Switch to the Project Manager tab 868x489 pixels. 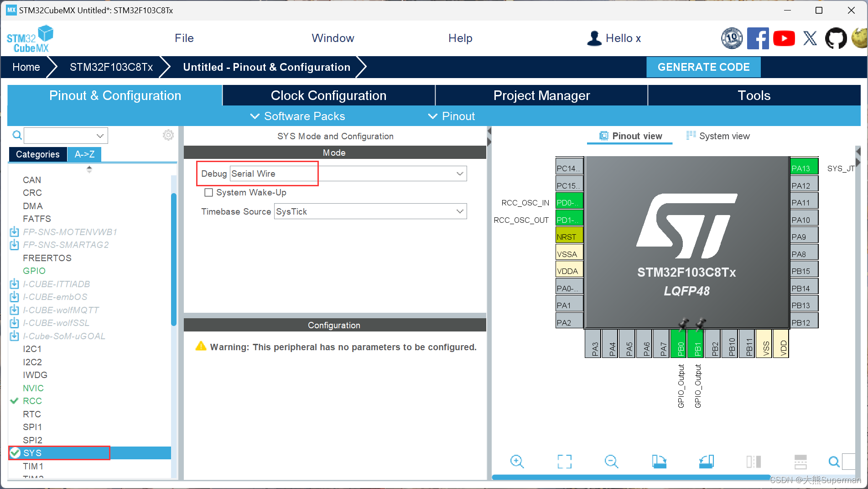pyautogui.click(x=541, y=95)
